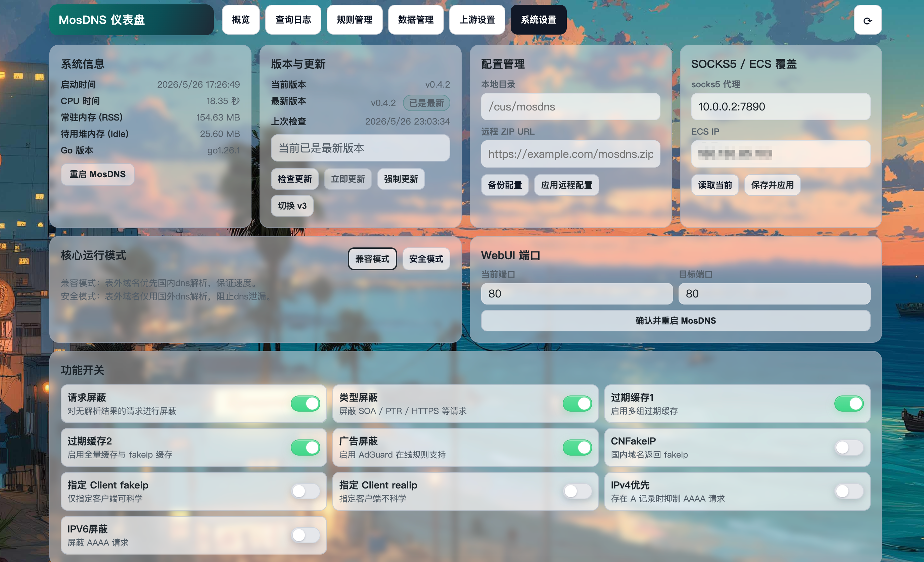
Task: Switch to the 查询日志 tab
Action: tap(293, 20)
